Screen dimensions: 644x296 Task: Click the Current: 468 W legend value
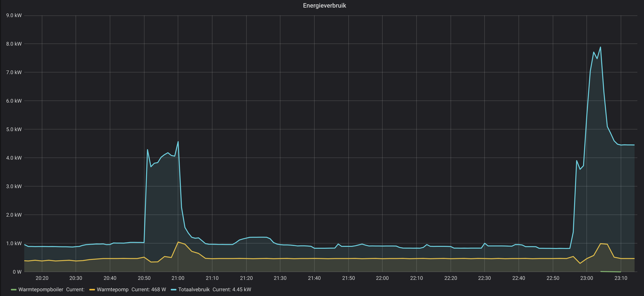(149, 290)
